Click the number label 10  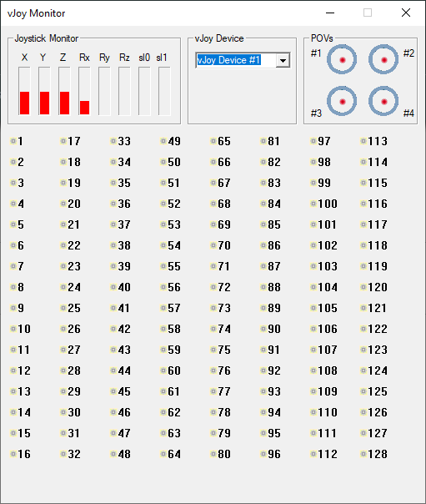tap(24, 329)
